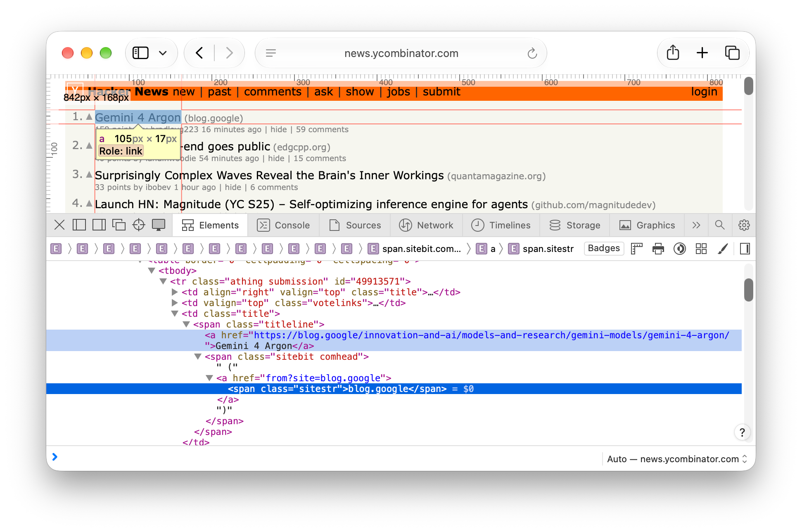Open the Network tab
The image size is (802, 532).
point(426,225)
